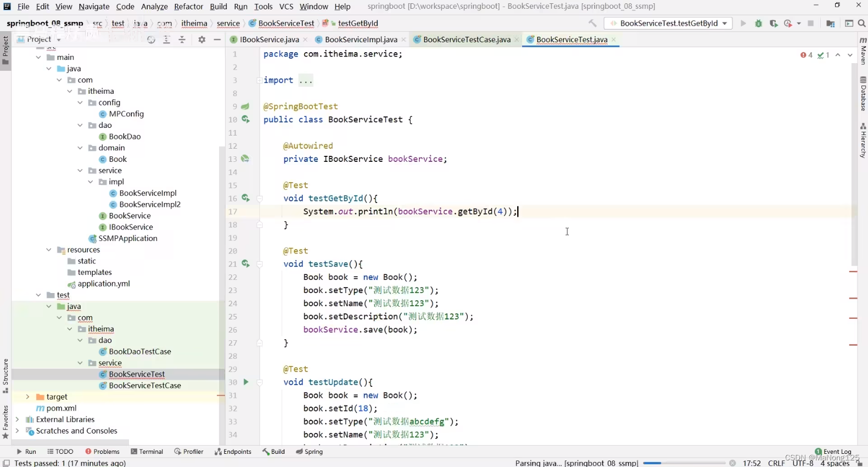Click the Expand All icon in Project panel
The height and width of the screenshot is (467, 868).
pyautogui.click(x=167, y=40)
